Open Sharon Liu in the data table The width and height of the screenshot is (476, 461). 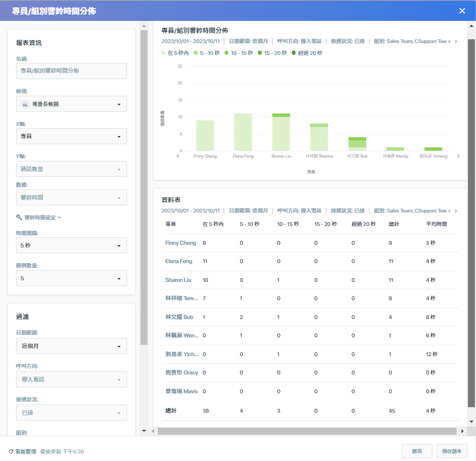pos(178,280)
